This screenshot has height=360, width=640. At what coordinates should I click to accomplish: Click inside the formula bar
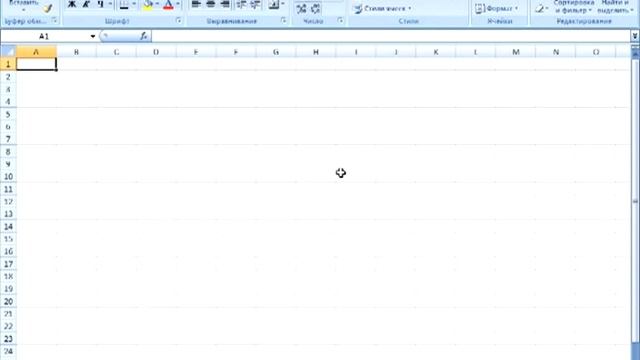coord(391,36)
